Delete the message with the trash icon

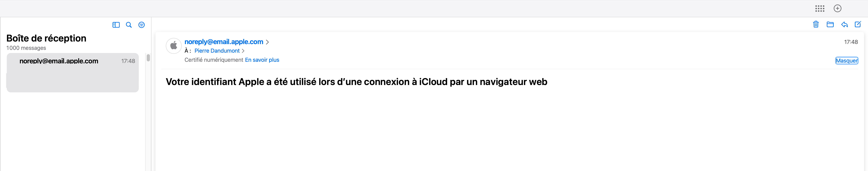coord(816,24)
